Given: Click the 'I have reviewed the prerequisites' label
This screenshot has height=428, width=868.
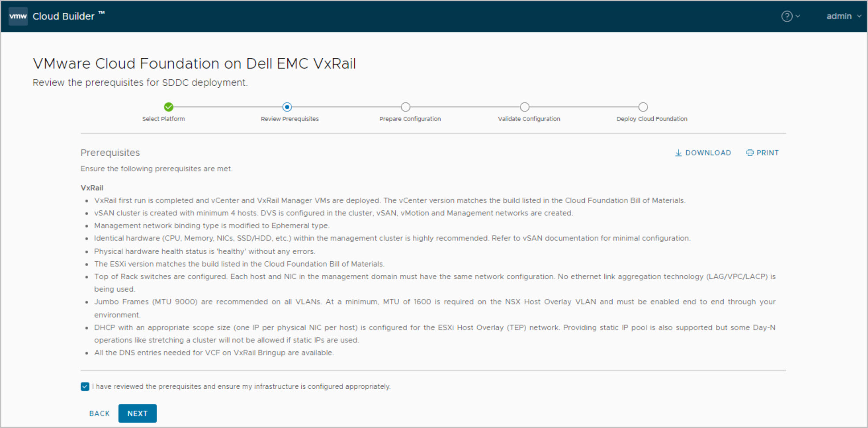Looking at the screenshot, I should [x=241, y=387].
